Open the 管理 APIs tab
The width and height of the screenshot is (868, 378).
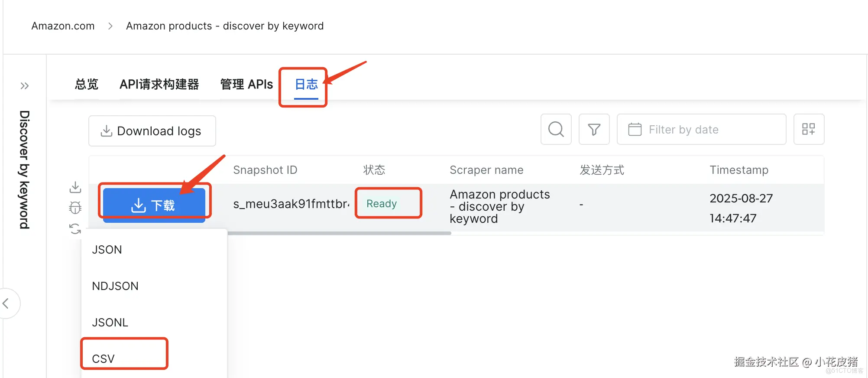pyautogui.click(x=246, y=84)
